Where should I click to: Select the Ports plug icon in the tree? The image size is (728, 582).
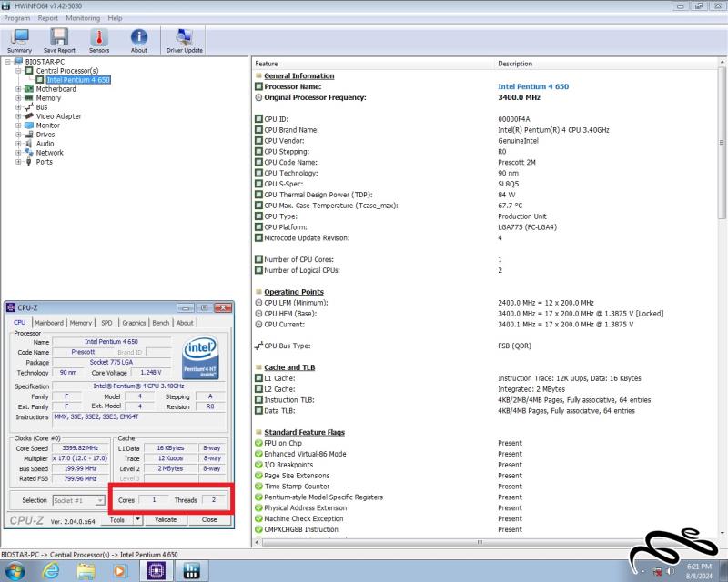pos(29,162)
